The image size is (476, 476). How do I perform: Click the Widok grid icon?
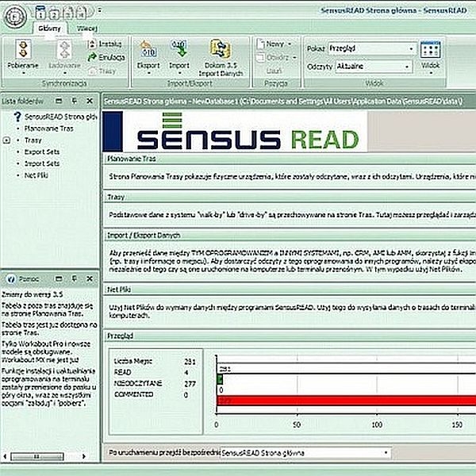point(431,49)
